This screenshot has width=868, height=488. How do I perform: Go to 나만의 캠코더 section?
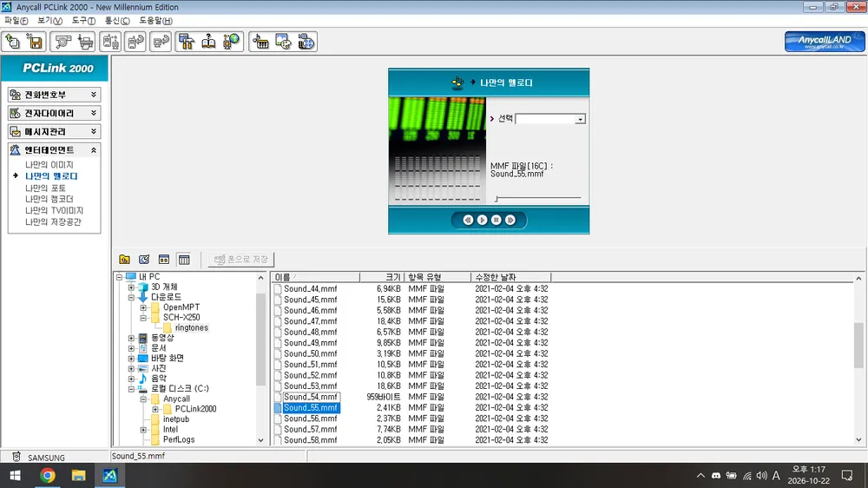click(49, 199)
